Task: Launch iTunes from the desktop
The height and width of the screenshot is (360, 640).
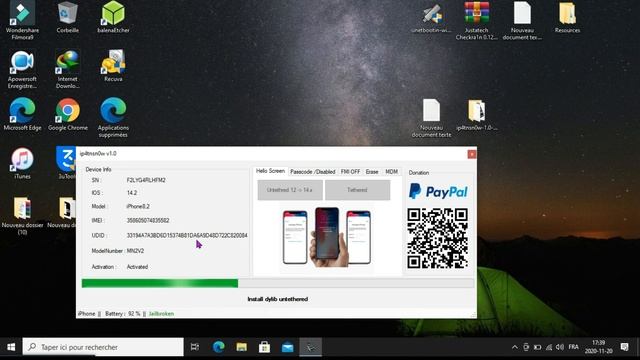Action: click(x=22, y=163)
